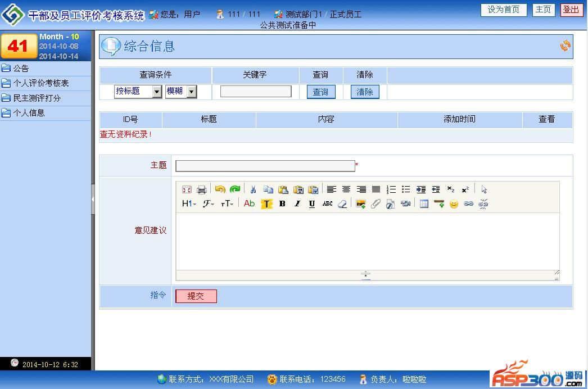
Task: Toggle italic formatting in editor
Action: pos(297,203)
